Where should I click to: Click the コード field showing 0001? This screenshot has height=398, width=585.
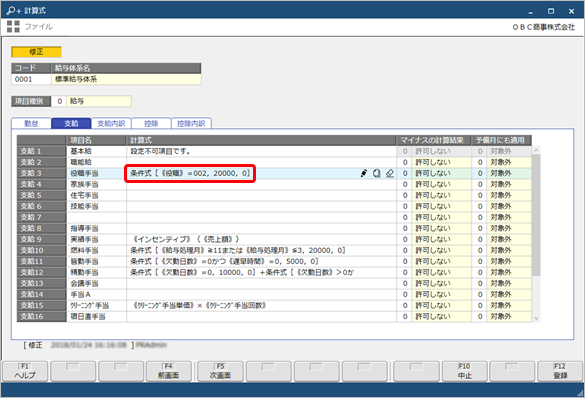(x=31, y=79)
